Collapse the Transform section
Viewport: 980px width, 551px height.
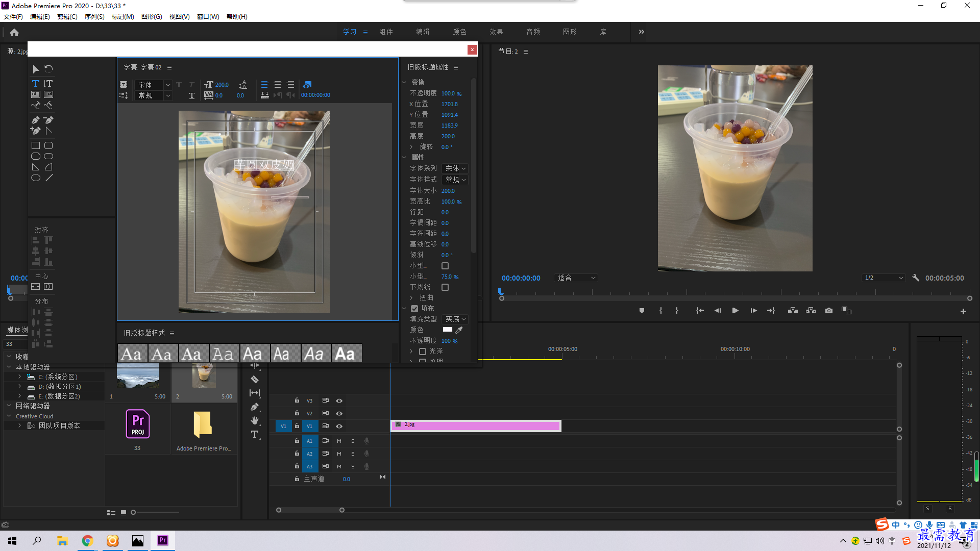coord(404,82)
